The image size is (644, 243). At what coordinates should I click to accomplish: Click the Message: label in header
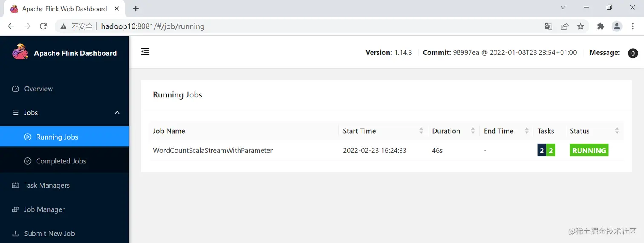point(604,53)
